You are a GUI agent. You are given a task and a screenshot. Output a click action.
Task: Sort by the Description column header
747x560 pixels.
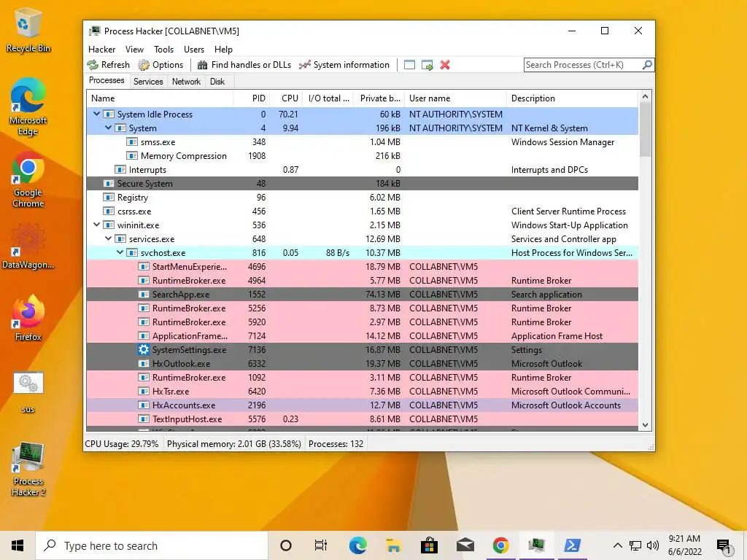(x=572, y=98)
